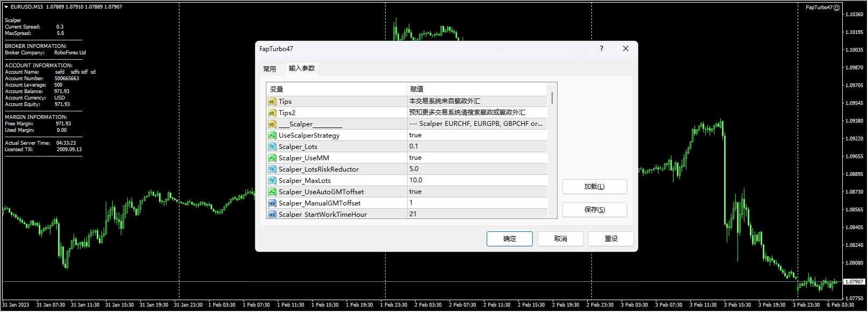Click the Scalper_Lots double-type icon

pyautogui.click(x=272, y=147)
